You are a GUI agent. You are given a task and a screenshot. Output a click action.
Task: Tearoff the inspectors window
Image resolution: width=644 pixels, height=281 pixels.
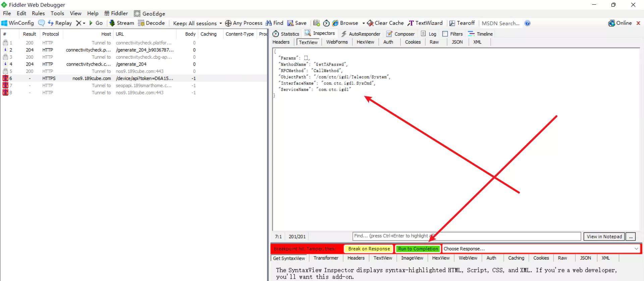click(x=462, y=23)
